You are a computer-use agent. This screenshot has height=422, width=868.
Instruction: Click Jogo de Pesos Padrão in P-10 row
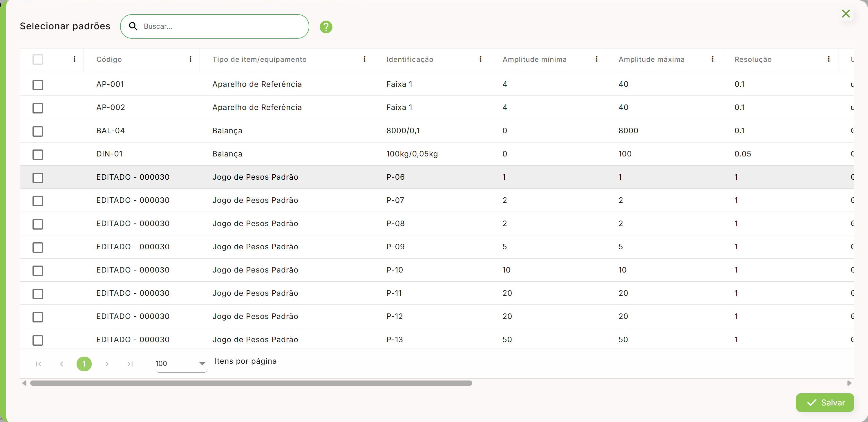[x=255, y=270]
